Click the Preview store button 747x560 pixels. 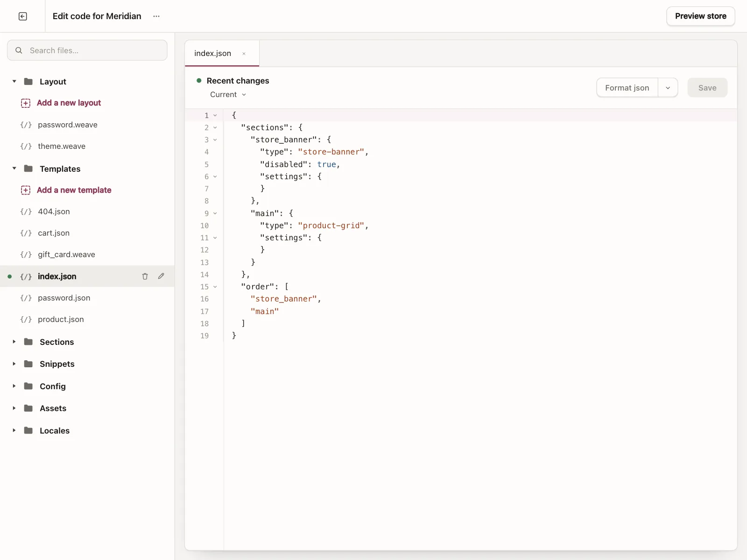[x=700, y=16]
